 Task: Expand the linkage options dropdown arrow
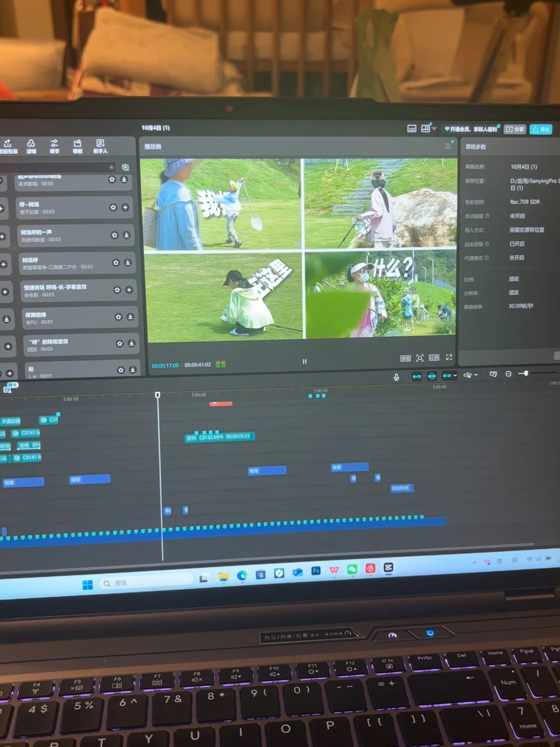coord(455,375)
